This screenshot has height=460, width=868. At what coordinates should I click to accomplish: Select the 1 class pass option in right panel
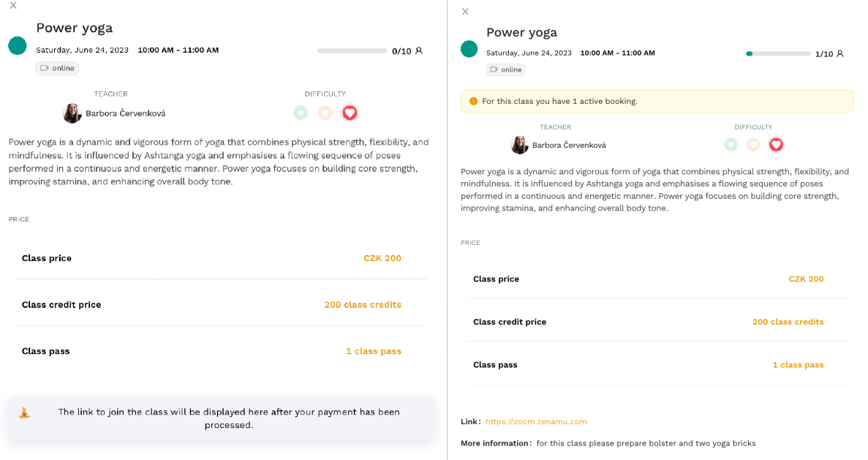click(798, 365)
